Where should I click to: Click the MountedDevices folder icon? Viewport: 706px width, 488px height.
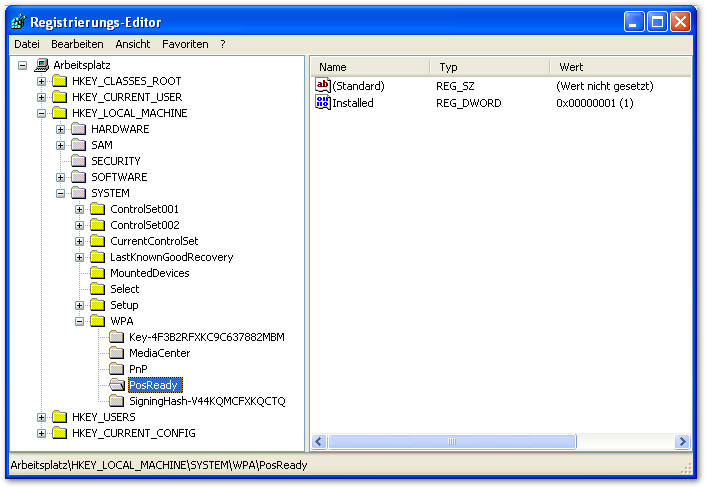(x=98, y=273)
